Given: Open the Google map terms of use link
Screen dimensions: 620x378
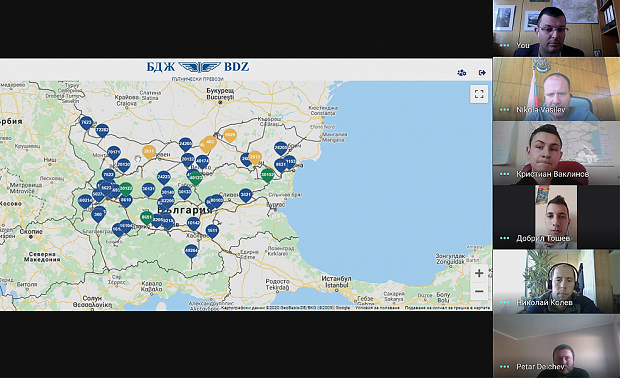Looking at the screenshot, I should [x=377, y=308].
